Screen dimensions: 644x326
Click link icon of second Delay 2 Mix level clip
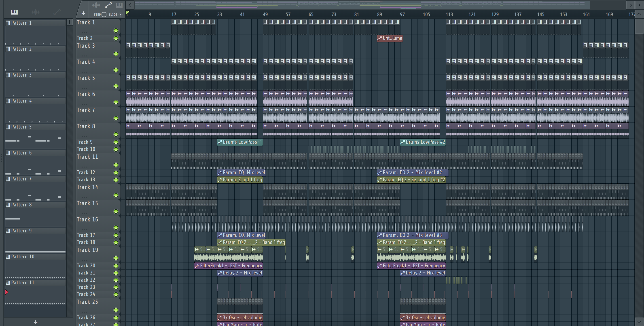402,273
